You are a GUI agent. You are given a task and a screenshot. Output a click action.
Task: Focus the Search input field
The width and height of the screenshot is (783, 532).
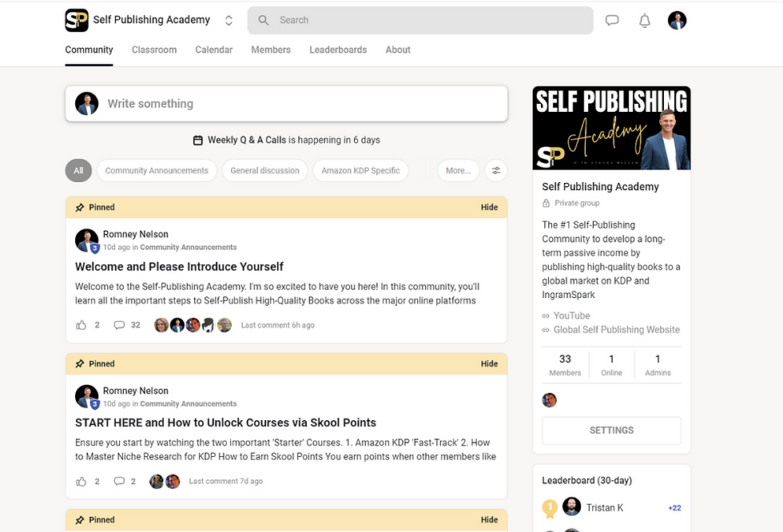[420, 21]
